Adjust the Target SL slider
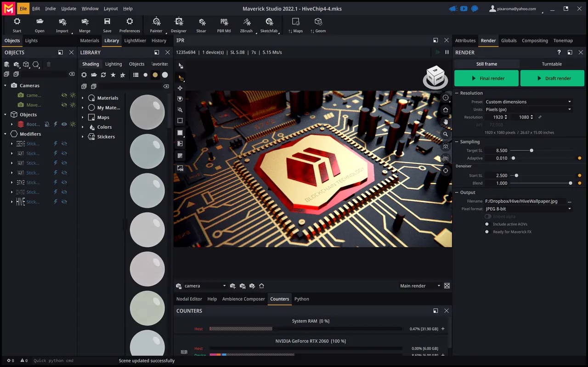Image resolution: width=588 pixels, height=367 pixels. coord(531,151)
